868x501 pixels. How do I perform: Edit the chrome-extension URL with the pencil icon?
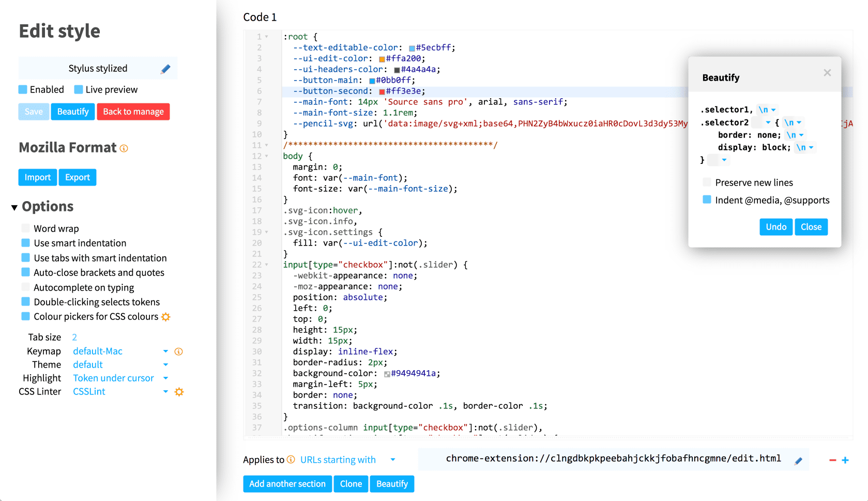(x=799, y=460)
